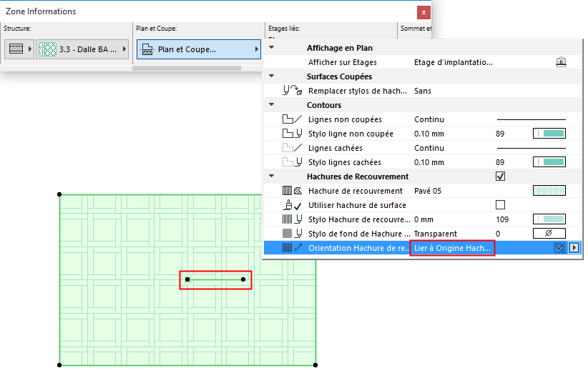This screenshot has height=373, width=588.
Task: Click the pen color swatch for Stylo lignes cachées
Action: 549,162
